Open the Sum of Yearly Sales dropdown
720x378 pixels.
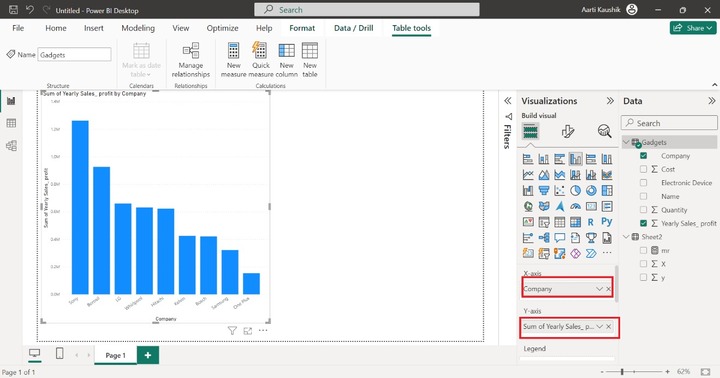[x=599, y=327]
